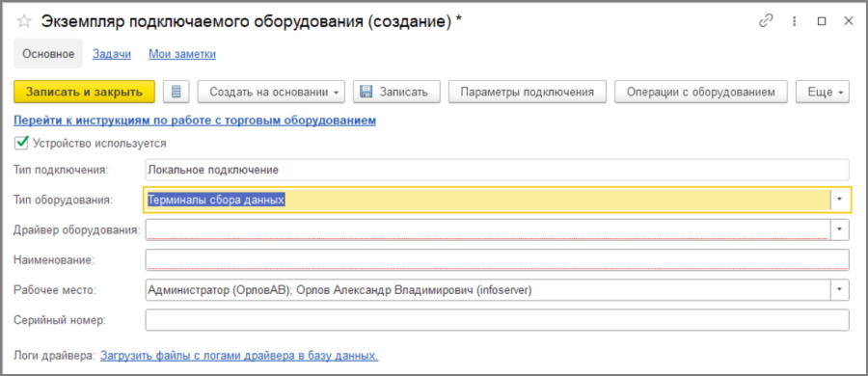Open the 'Тип оборудования' dropdown arrow

pyautogui.click(x=840, y=200)
